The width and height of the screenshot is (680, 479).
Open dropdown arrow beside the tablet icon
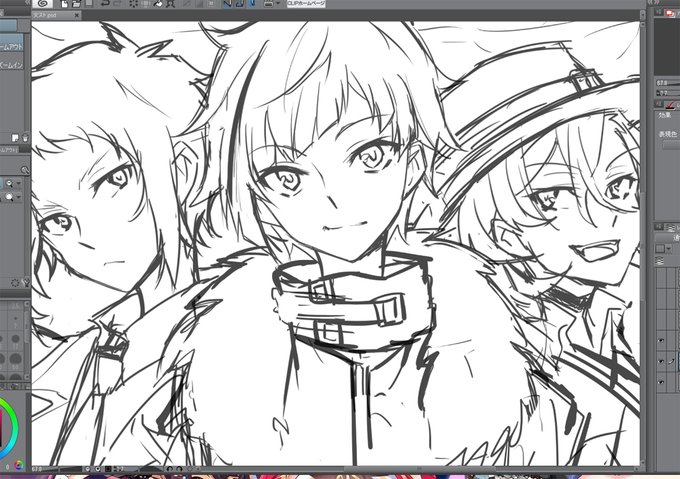point(278,3)
